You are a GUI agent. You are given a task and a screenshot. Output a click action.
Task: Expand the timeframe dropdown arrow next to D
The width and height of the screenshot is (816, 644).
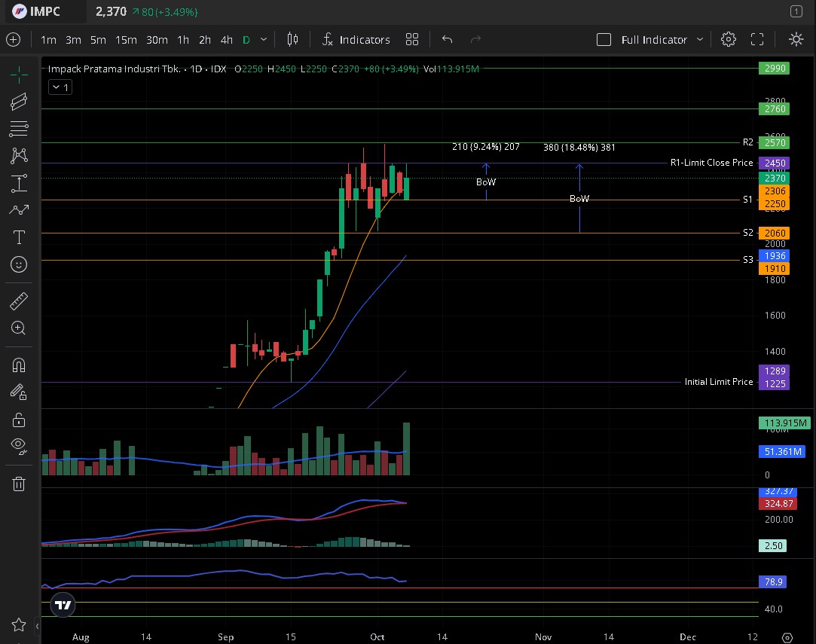[264, 40]
